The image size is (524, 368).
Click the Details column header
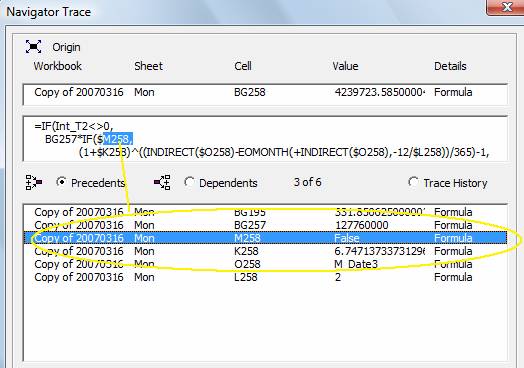[x=450, y=66]
